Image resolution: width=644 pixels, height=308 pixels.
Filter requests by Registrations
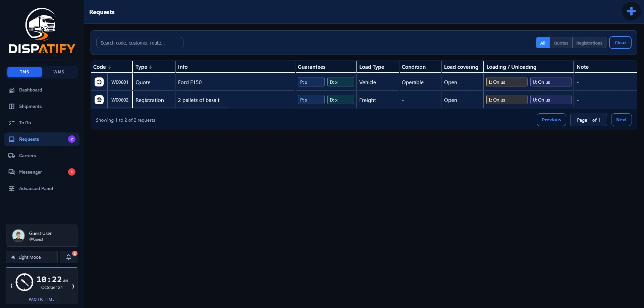pyautogui.click(x=589, y=43)
